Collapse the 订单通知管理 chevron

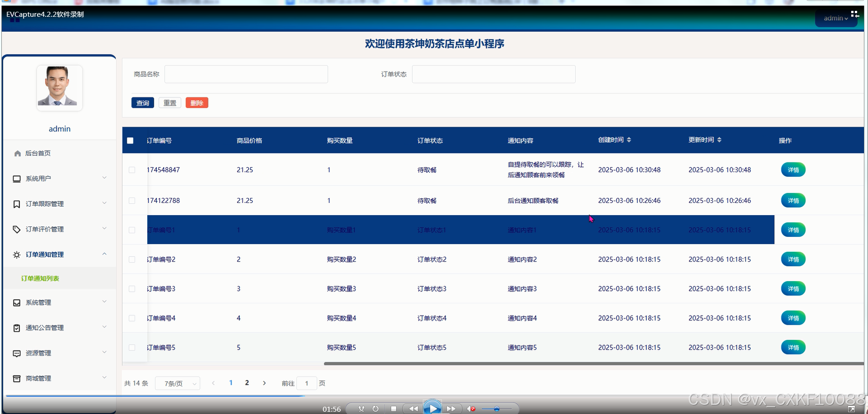[104, 254]
